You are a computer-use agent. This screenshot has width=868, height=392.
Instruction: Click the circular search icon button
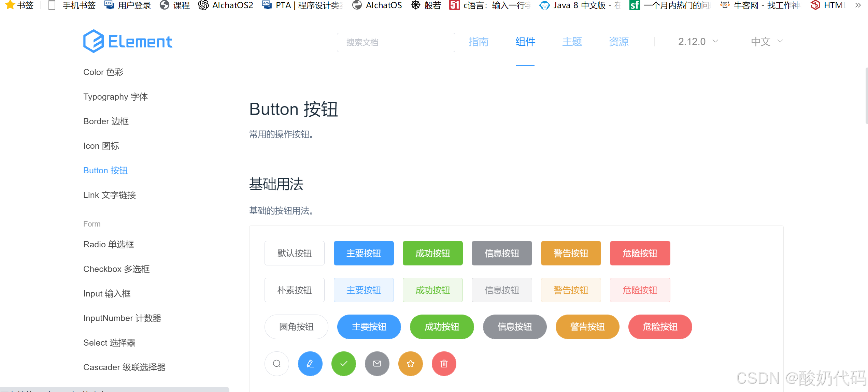276,363
